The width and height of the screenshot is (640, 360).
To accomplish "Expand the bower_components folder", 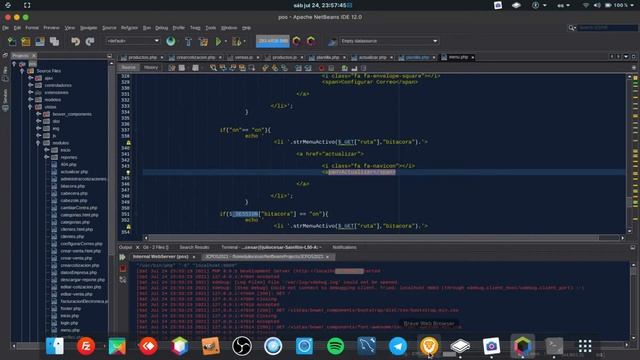I will click(x=39, y=114).
